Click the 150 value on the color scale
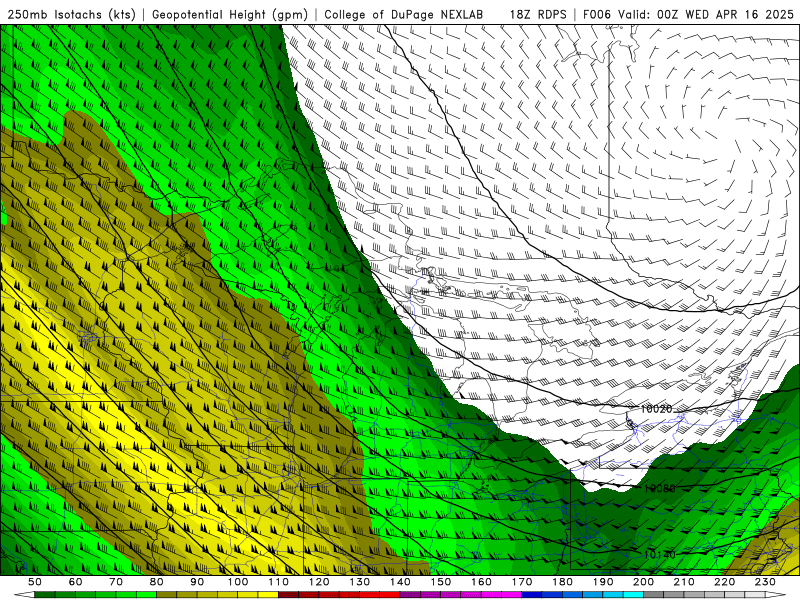This screenshot has height=600, width=800. pyautogui.click(x=440, y=582)
